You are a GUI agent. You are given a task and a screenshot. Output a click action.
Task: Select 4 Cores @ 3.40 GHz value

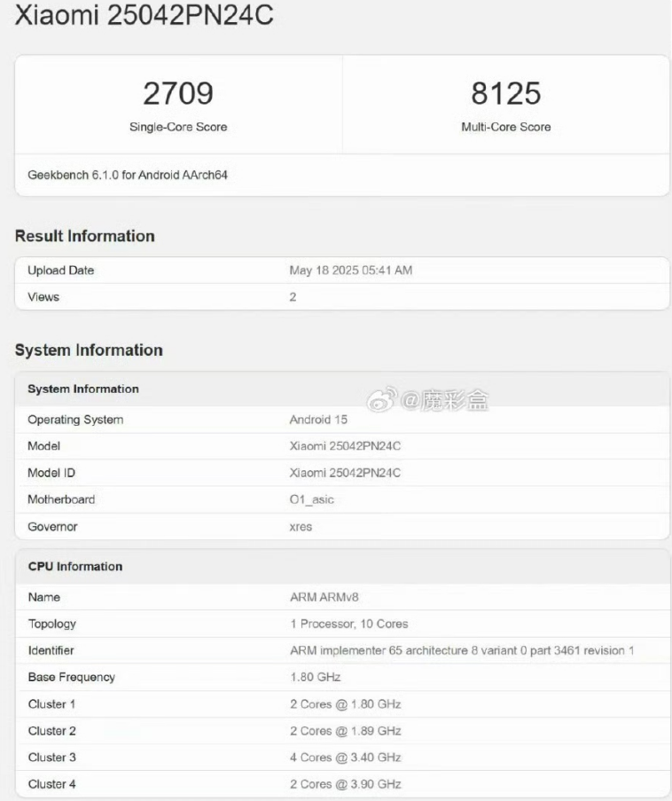click(346, 757)
